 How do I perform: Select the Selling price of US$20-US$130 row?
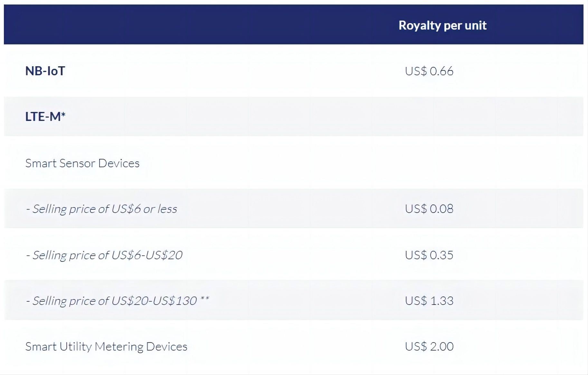[294, 300]
